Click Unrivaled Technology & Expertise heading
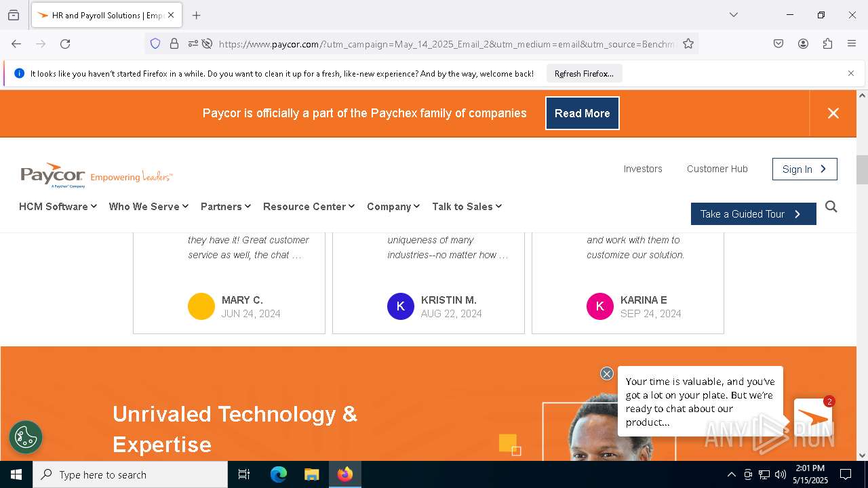The image size is (868, 488). tap(235, 429)
